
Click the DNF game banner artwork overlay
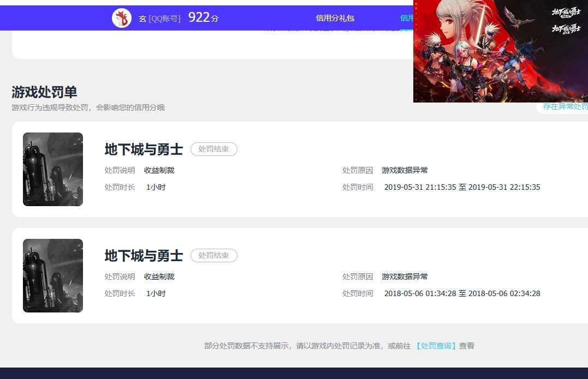point(501,51)
